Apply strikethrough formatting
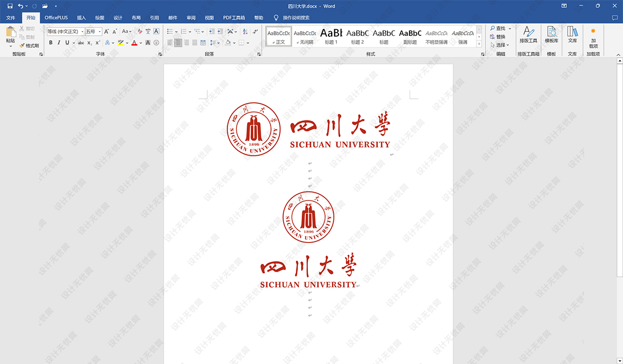The height and width of the screenshot is (364, 623). click(x=80, y=43)
